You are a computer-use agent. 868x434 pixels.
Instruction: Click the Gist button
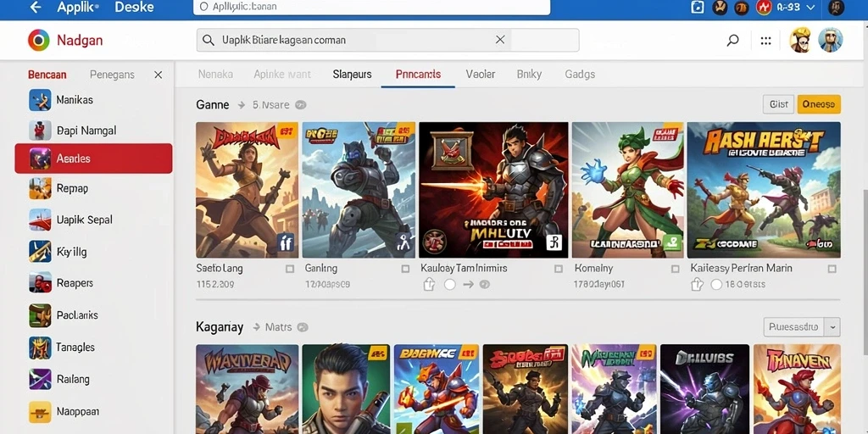[778, 104]
